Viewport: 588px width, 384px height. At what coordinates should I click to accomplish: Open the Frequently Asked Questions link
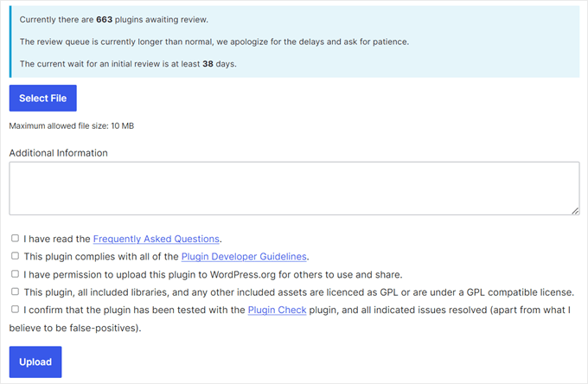click(x=157, y=239)
